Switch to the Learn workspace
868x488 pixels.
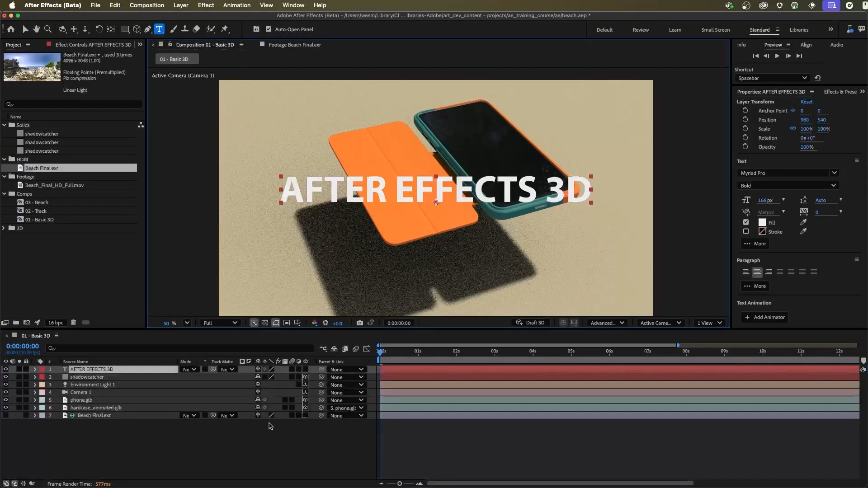[x=675, y=30]
